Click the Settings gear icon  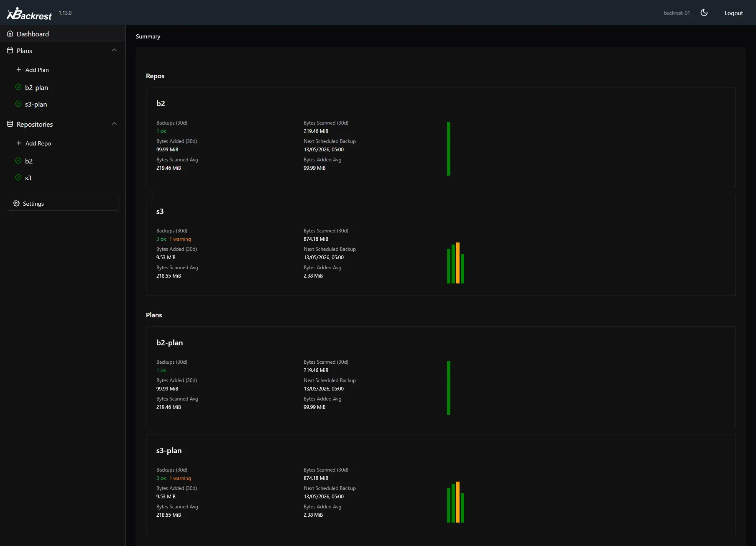coord(16,203)
